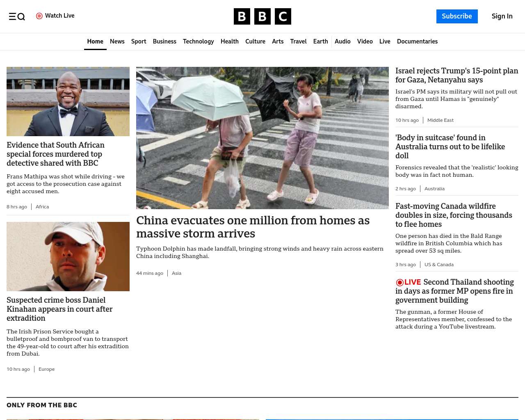Go to the Technology section
Screen dimensions: 525x420
(x=199, y=41)
